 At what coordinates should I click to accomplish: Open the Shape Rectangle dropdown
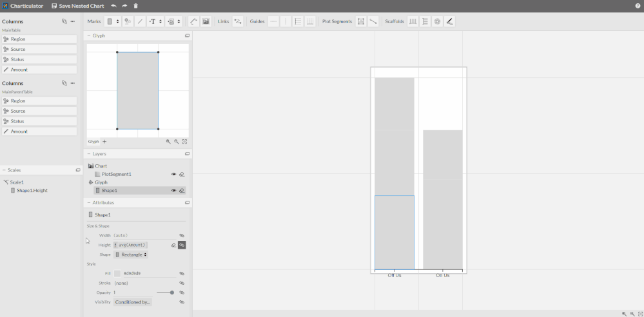pyautogui.click(x=131, y=255)
